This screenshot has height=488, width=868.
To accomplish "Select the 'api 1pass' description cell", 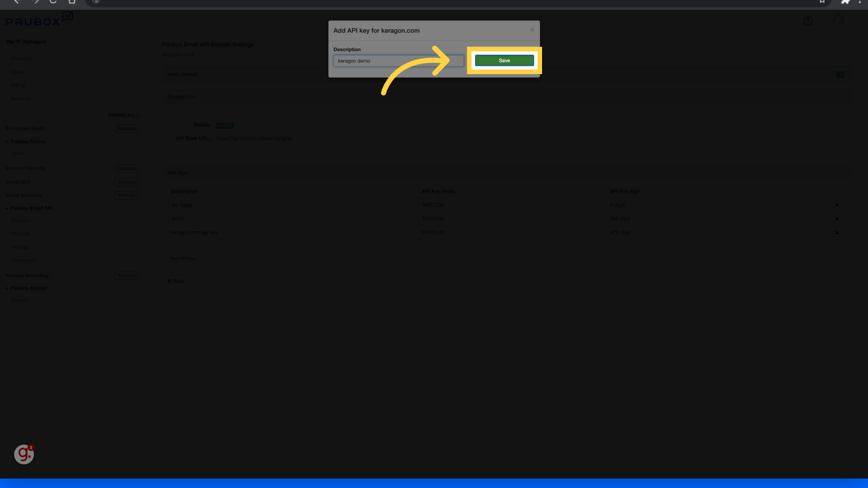I will pyautogui.click(x=182, y=205).
